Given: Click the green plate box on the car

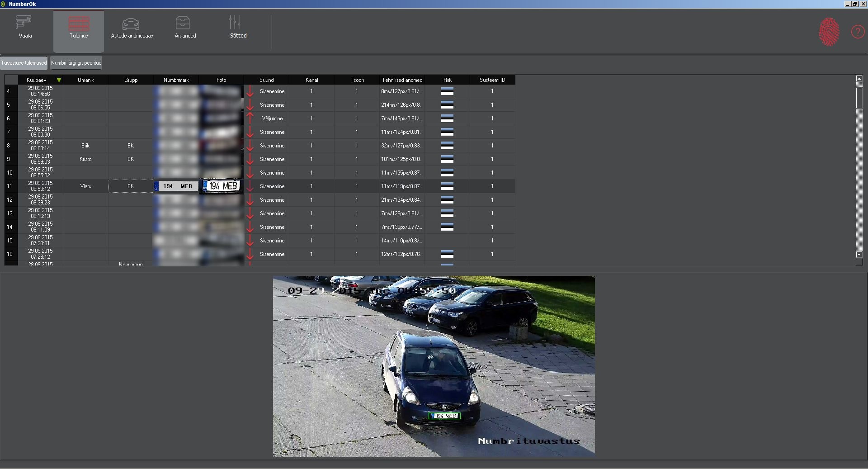Looking at the screenshot, I should (444, 416).
